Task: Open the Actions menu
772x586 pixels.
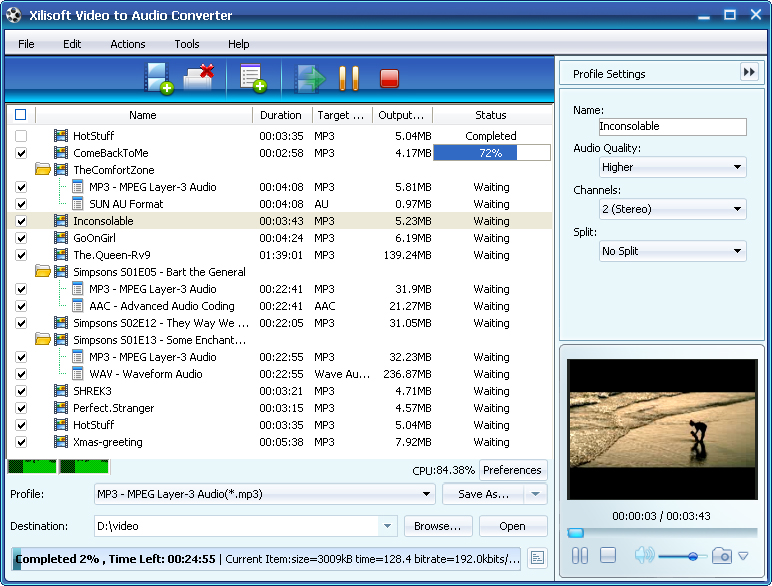Action: (x=127, y=44)
